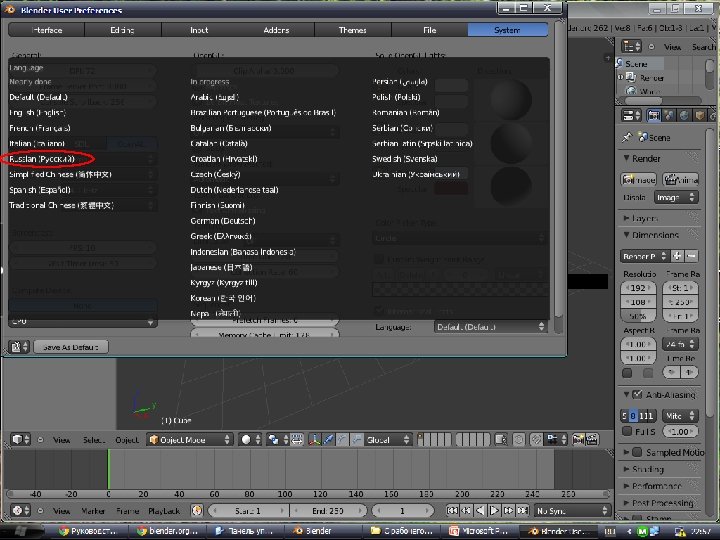Open the pivot point selector
The width and height of the screenshot is (720, 540).
[277, 440]
